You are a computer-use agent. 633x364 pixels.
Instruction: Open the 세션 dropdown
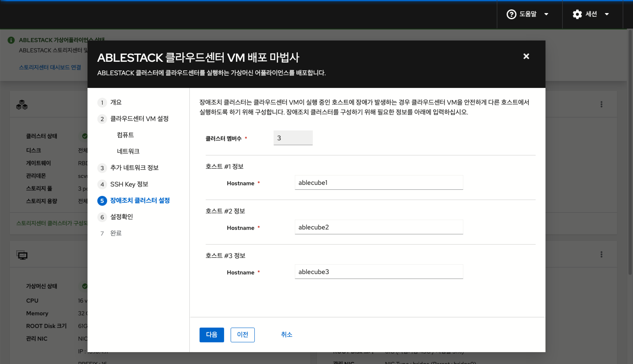tap(607, 14)
